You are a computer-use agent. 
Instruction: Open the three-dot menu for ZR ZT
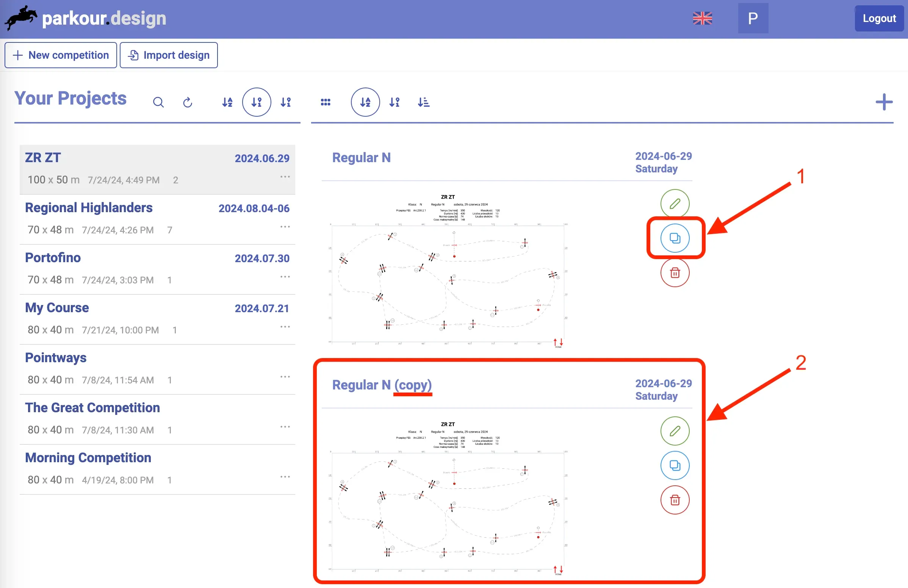click(x=285, y=177)
